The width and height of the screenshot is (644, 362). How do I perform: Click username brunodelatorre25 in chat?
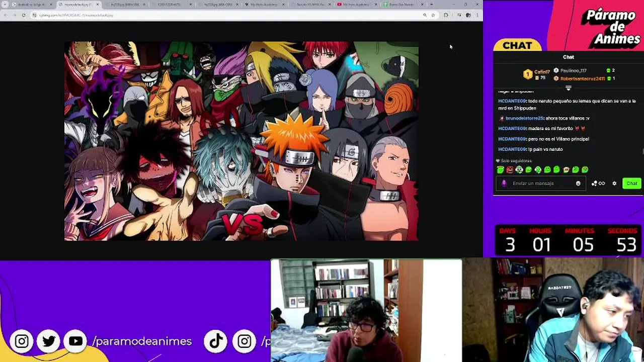tap(524, 118)
